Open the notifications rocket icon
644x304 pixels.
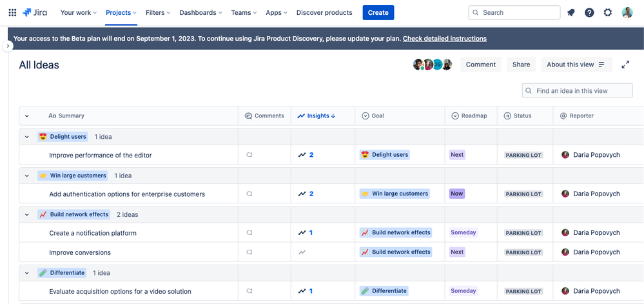[x=571, y=12]
